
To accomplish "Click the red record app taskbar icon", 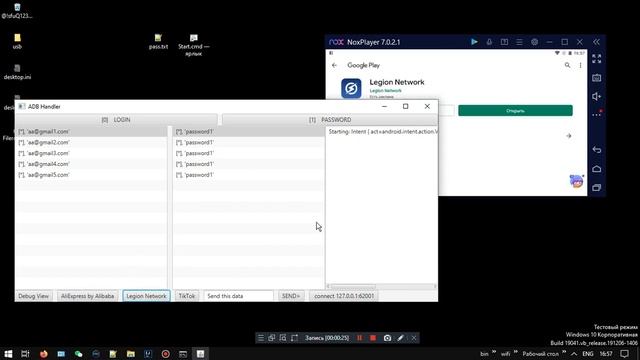I will click(x=165, y=353).
